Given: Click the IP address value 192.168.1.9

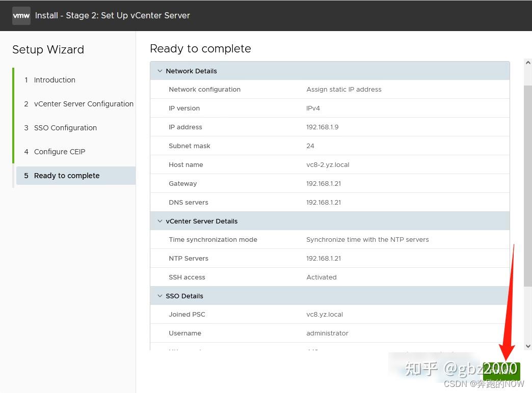Looking at the screenshot, I should [322, 127].
